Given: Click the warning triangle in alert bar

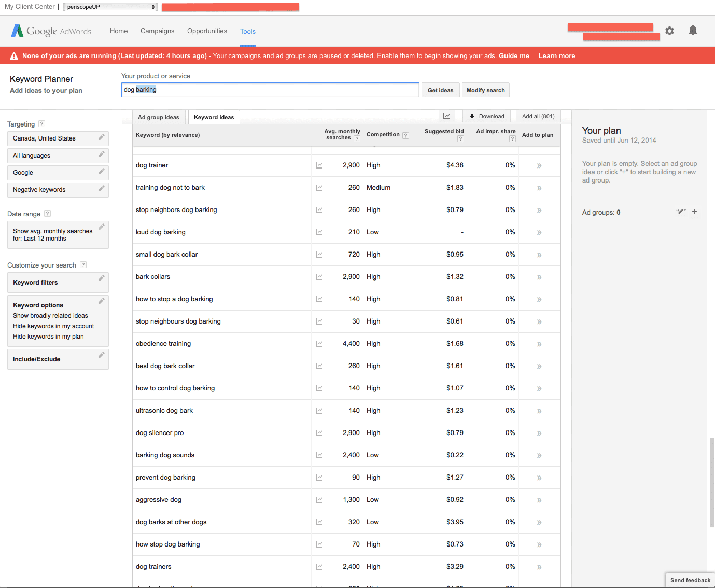Looking at the screenshot, I should pos(14,56).
